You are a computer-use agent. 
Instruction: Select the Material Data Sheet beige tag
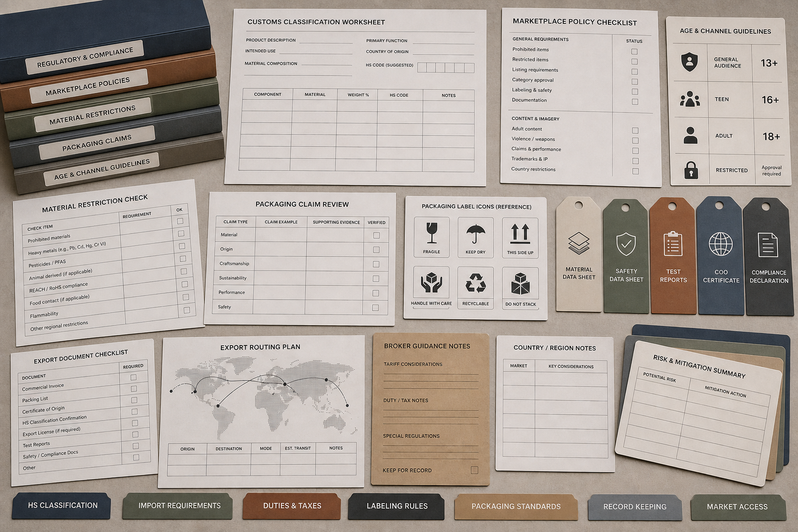coord(579,255)
